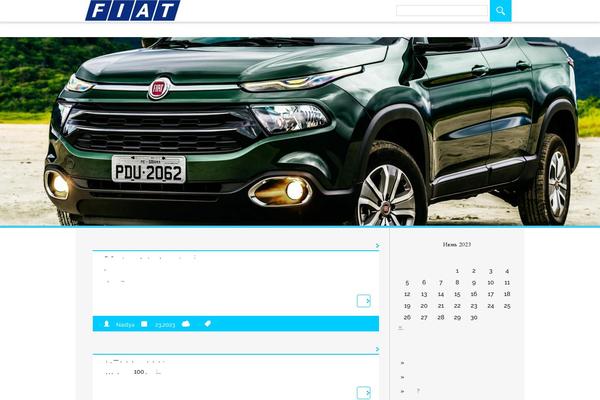Click the arrow above the second post
This screenshot has width=600, height=400.
pyautogui.click(x=377, y=349)
